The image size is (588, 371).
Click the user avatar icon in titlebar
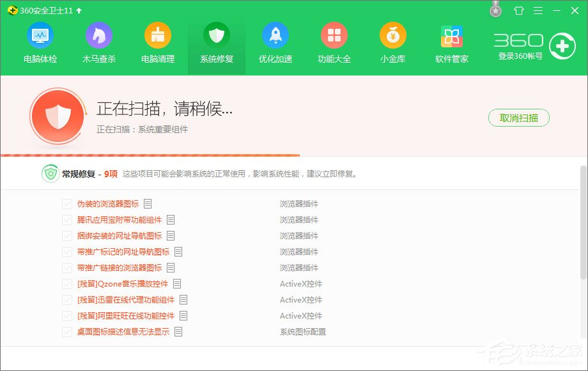[495, 10]
